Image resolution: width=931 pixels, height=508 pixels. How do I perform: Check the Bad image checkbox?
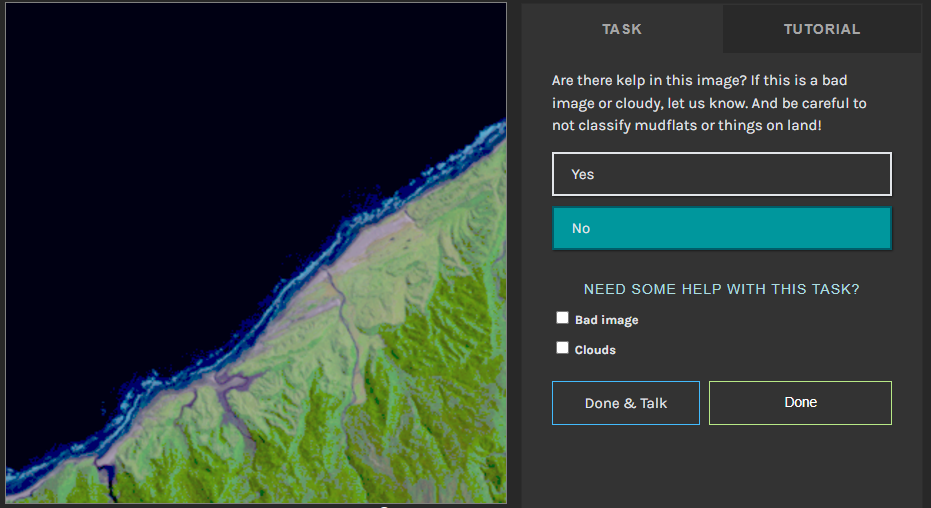click(562, 318)
